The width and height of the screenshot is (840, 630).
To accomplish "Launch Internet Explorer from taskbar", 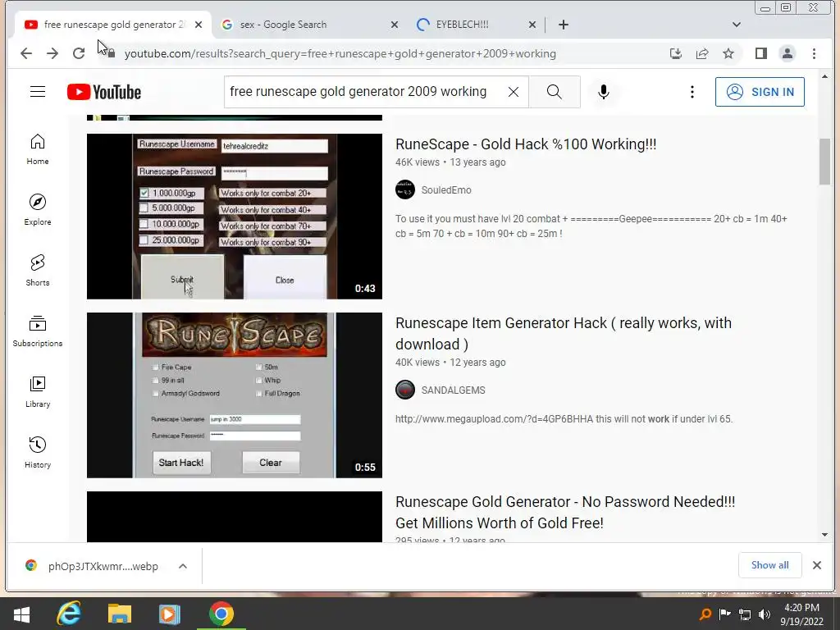I will pos(69,614).
